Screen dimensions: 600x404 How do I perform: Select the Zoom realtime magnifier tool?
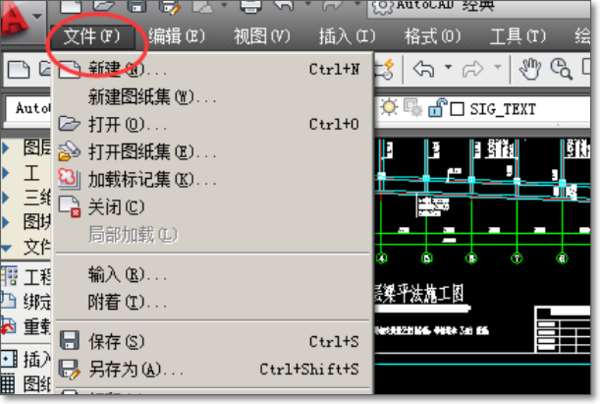(x=561, y=69)
